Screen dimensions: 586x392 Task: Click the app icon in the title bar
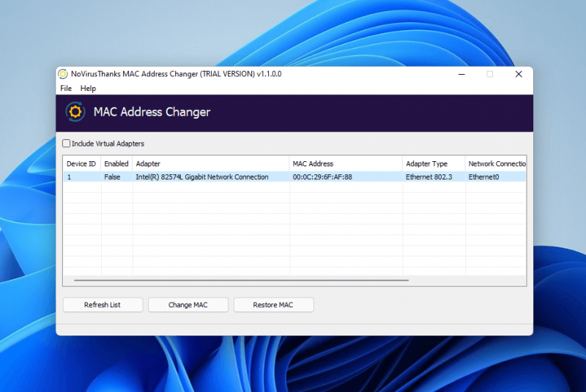63,74
